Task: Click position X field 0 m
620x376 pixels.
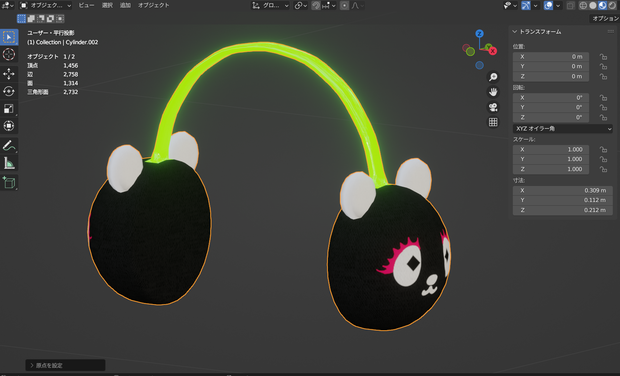Action: [x=551, y=57]
